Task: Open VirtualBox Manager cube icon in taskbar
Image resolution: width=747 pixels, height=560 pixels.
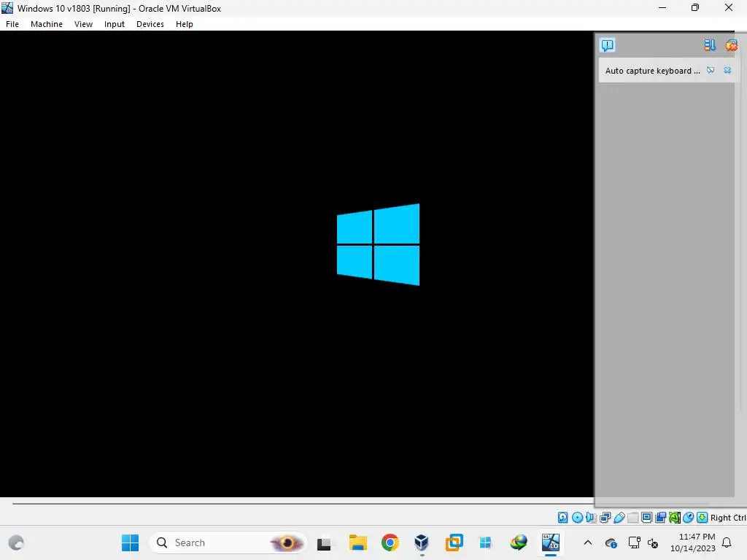Action: [422, 542]
